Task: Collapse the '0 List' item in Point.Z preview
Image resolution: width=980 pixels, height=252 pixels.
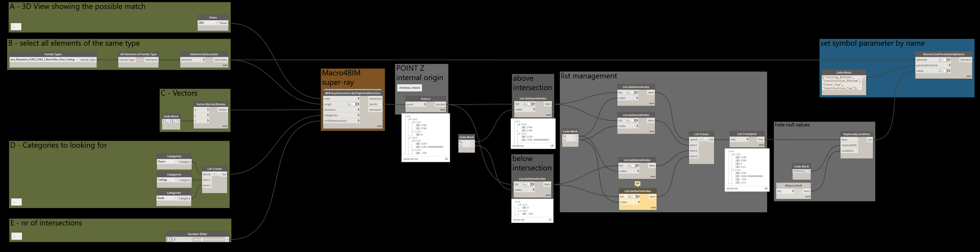Action: coord(409,119)
